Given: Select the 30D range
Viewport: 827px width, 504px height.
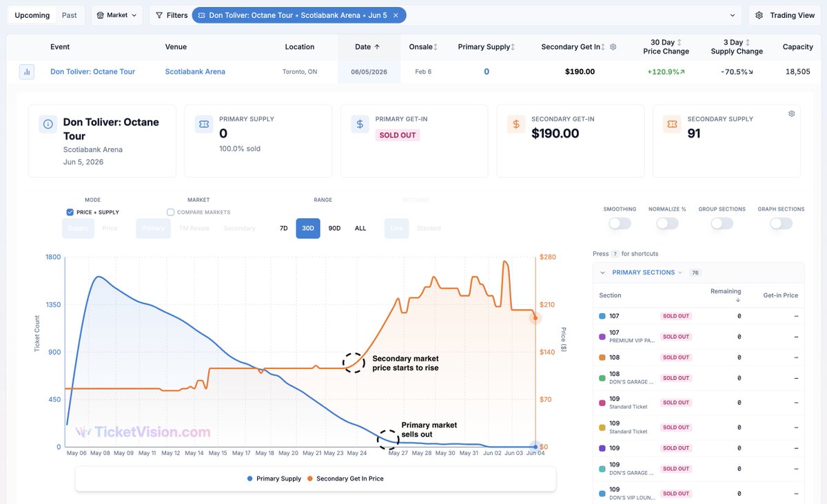Looking at the screenshot, I should [308, 228].
